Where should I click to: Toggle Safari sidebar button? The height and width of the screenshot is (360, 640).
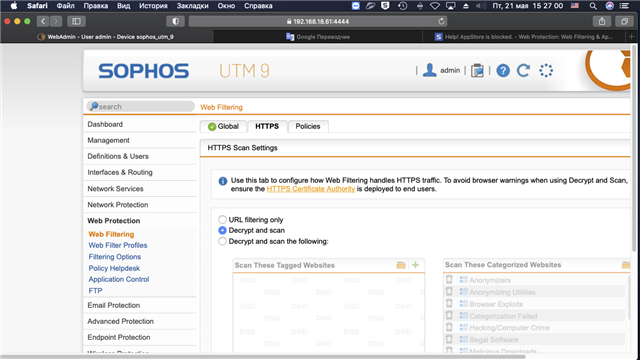[76, 21]
